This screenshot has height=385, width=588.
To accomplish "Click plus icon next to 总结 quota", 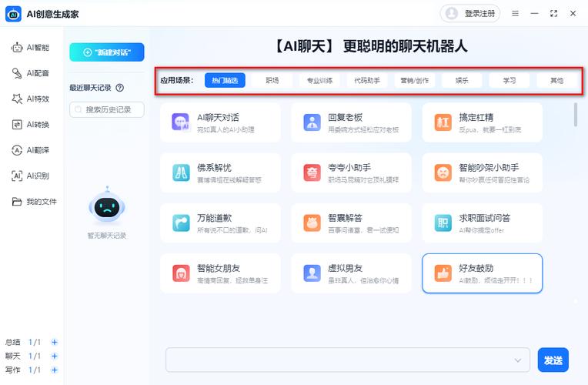I will tap(55, 342).
